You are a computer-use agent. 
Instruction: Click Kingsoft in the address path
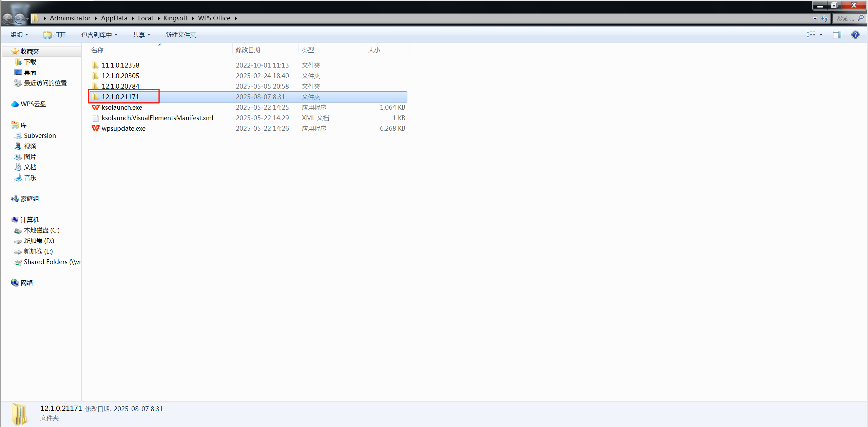point(175,18)
